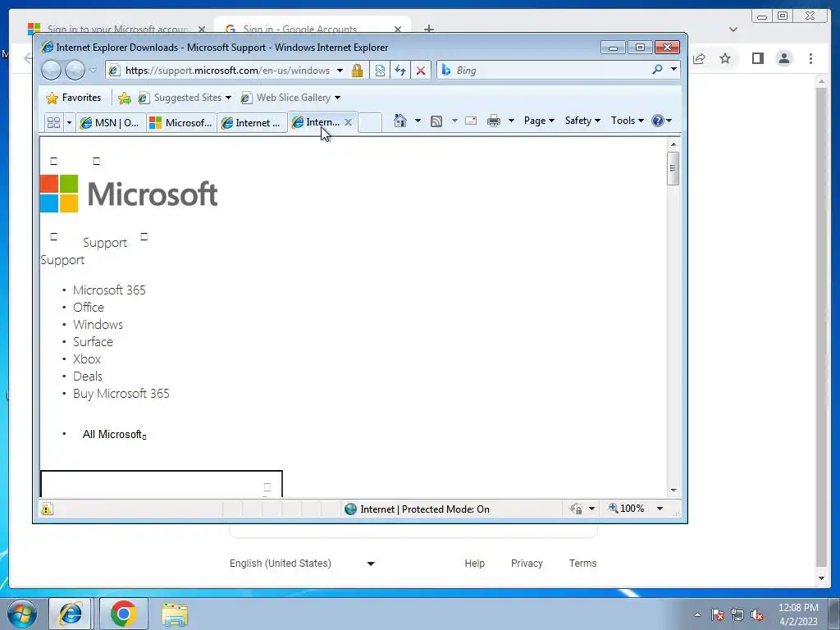Screen dimensions: 840x630
Task: Open the Office link
Action: point(89,307)
